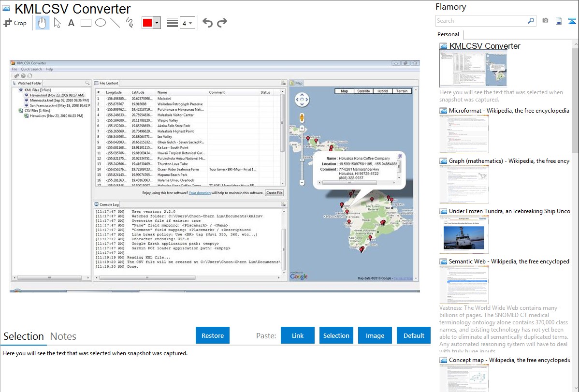Click the Paste Selection button

click(336, 335)
